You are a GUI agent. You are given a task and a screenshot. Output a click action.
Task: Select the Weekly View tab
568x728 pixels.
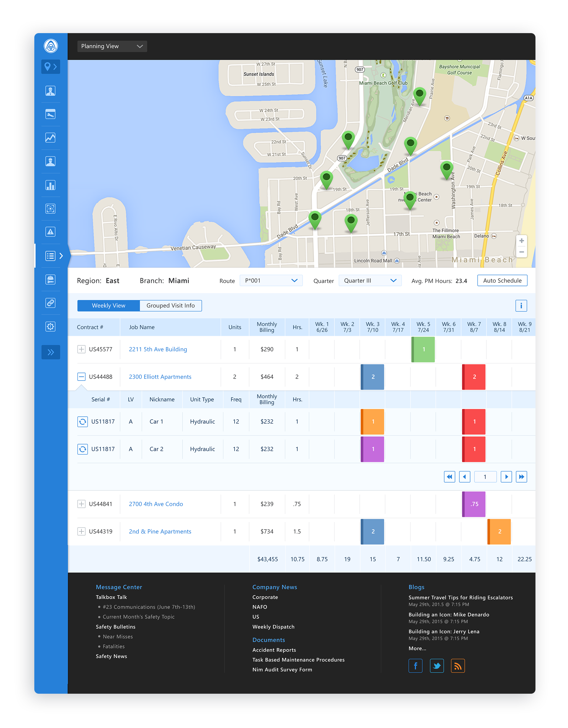pyautogui.click(x=108, y=306)
